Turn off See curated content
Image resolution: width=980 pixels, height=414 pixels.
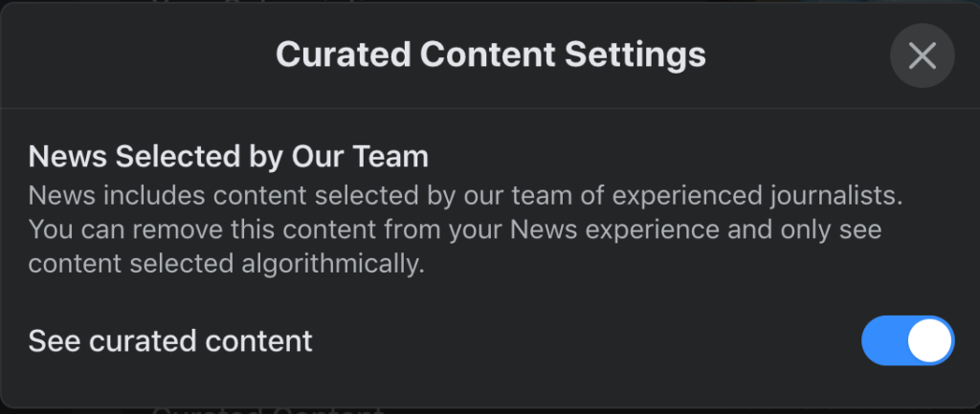tap(907, 340)
